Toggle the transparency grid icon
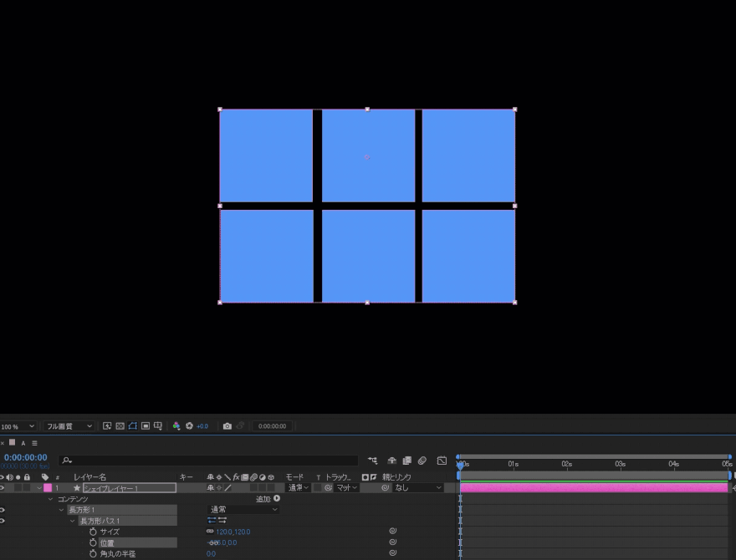Screen dimensions: 736x560 (120, 426)
